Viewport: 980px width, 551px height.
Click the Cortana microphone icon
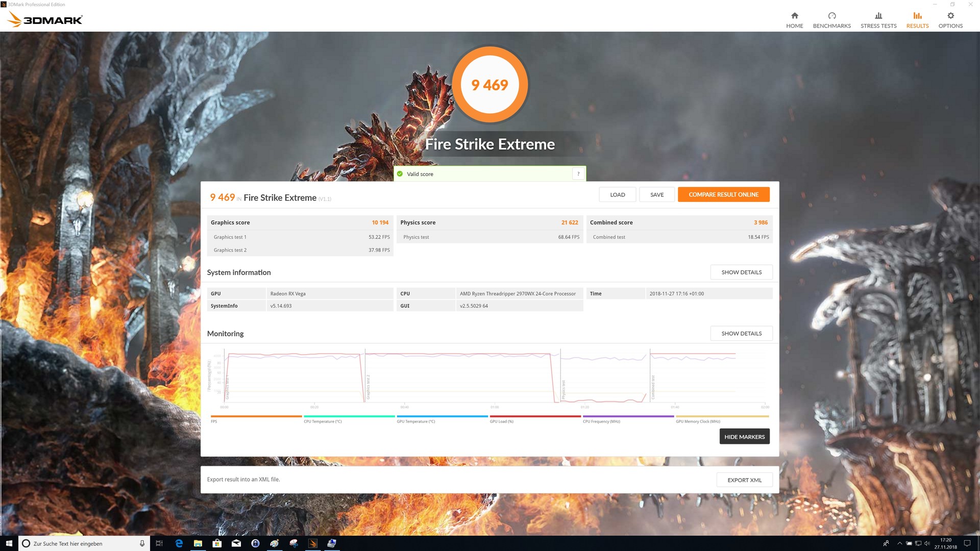(x=142, y=543)
